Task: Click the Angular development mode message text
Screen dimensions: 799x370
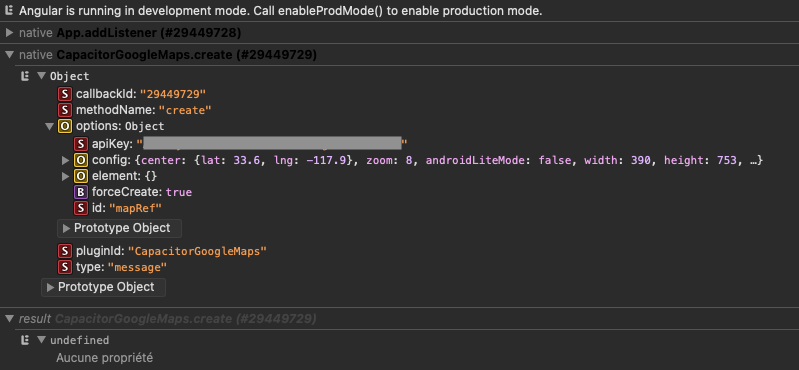Action: 281,11
